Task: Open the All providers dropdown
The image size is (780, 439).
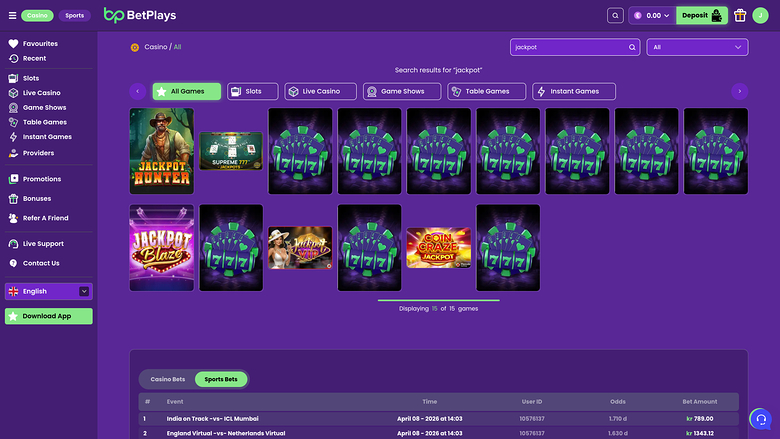Action: click(x=697, y=47)
